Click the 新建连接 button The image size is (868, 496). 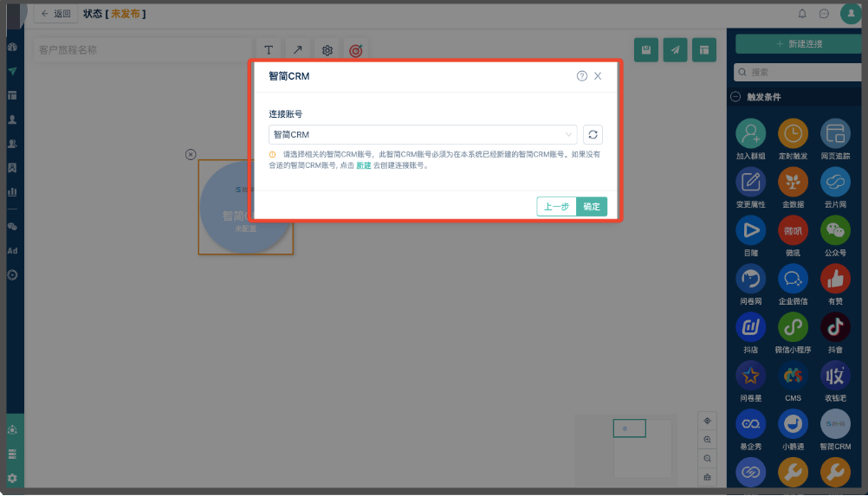[799, 43]
